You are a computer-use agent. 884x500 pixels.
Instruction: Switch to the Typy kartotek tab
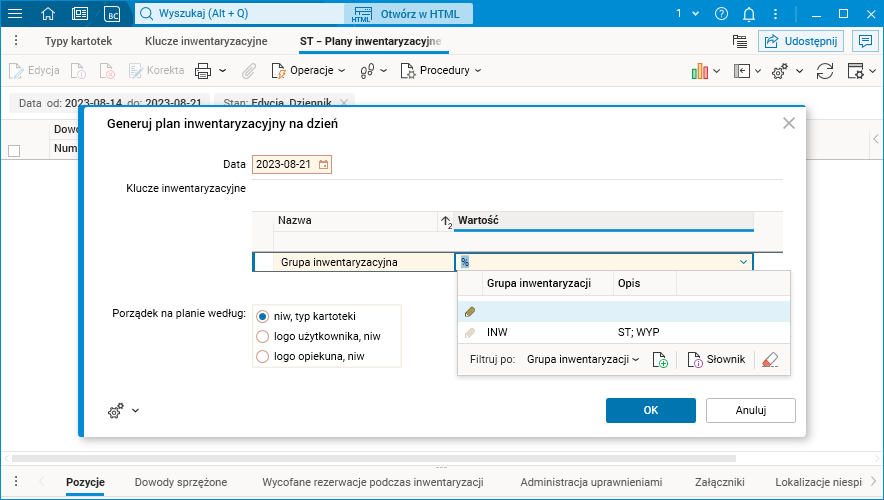[x=78, y=41]
